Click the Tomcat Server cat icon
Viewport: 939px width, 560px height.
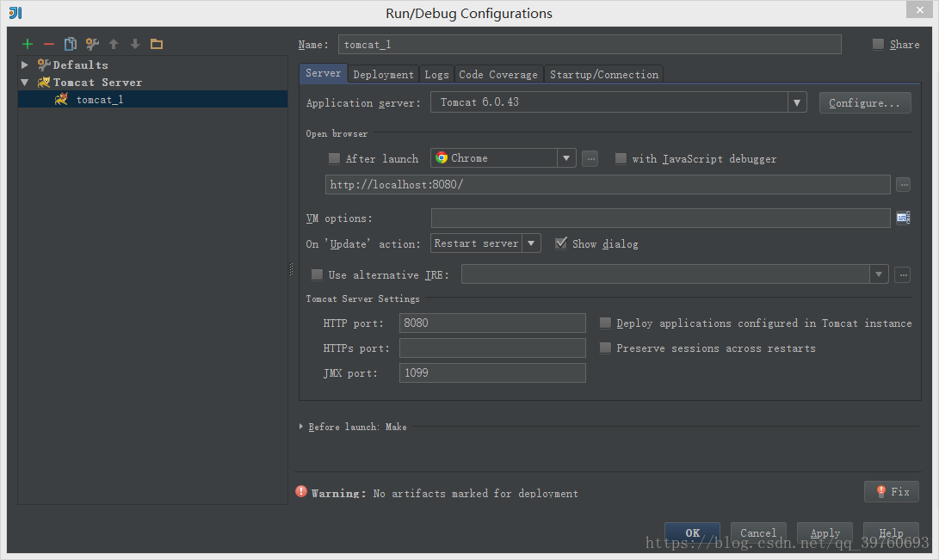coord(44,82)
